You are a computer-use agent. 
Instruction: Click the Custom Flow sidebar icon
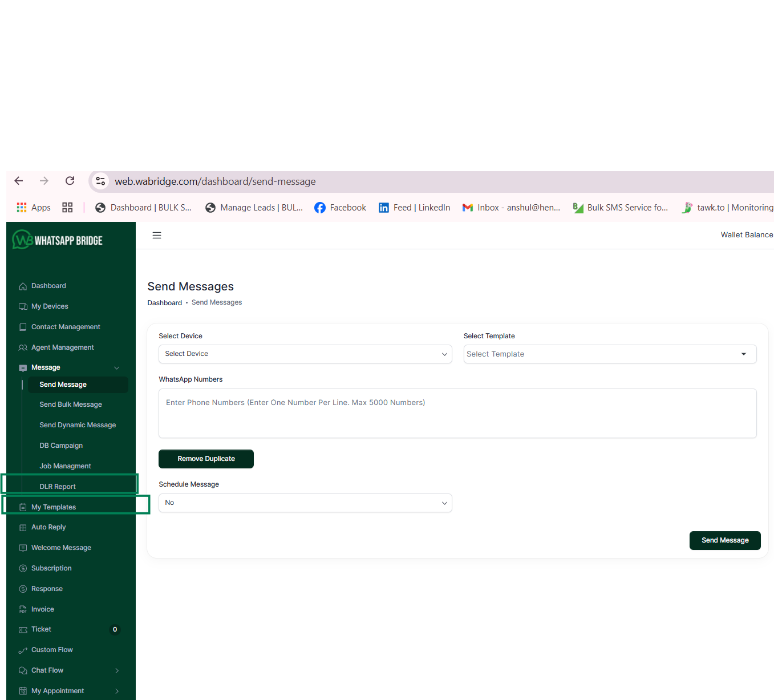(23, 650)
